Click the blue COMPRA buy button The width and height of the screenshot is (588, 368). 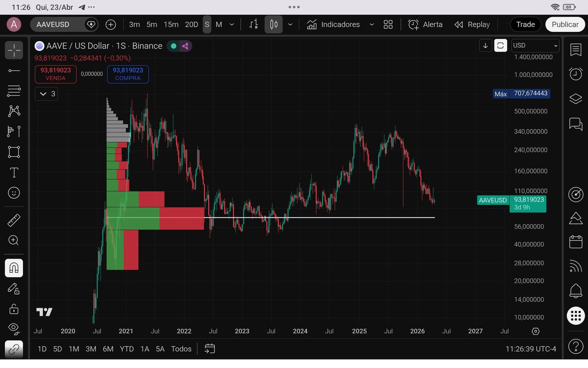[x=128, y=74]
